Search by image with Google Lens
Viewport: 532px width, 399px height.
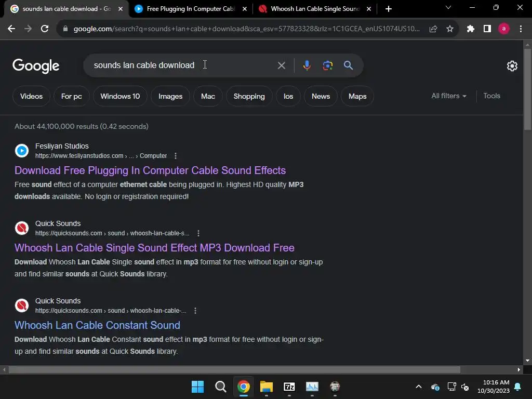(328, 65)
